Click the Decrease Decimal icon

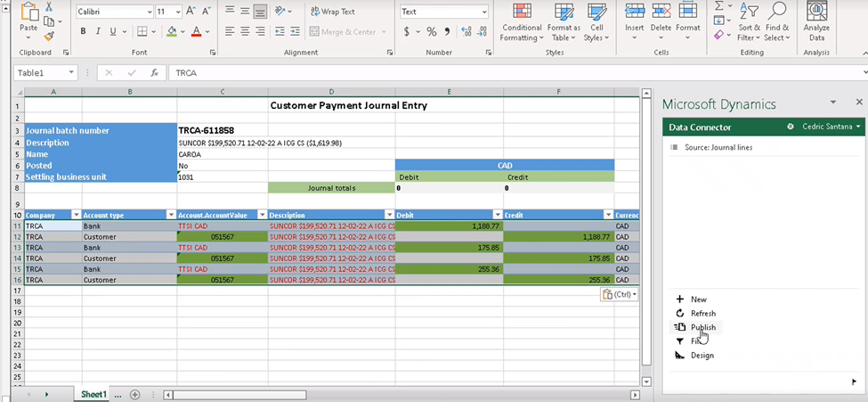[x=482, y=31]
